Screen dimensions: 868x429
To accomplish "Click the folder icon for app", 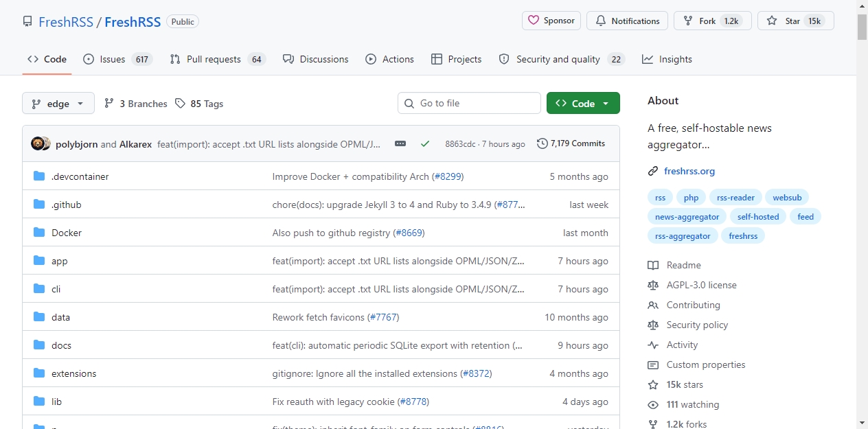I will (39, 261).
